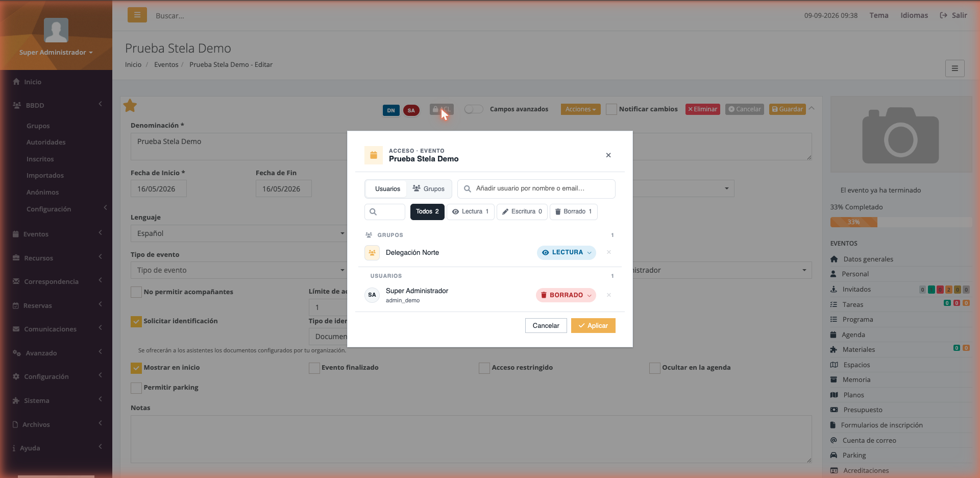Viewport: 980px width, 478px height.
Task: Click the SA user avatar in dialog
Action: tap(372, 295)
